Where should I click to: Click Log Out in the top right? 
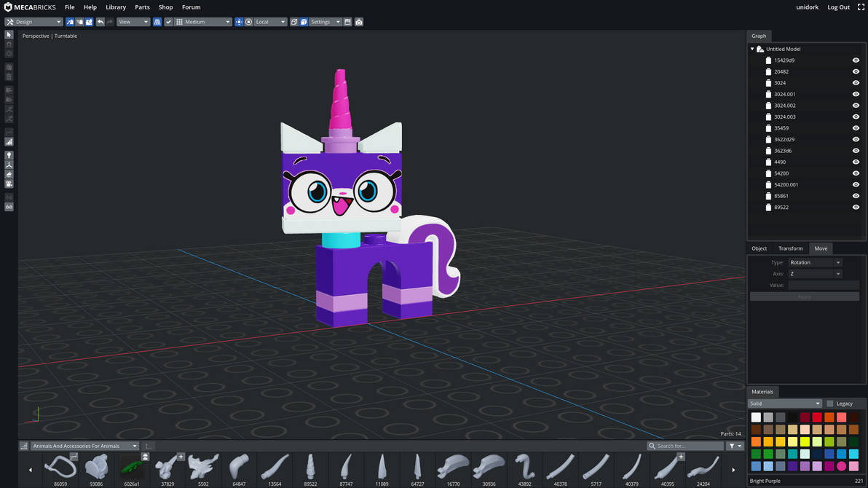tap(838, 7)
